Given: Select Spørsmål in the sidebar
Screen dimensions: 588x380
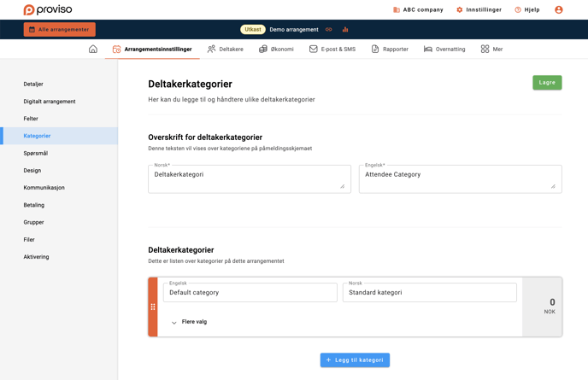Looking at the screenshot, I should click(x=36, y=153).
